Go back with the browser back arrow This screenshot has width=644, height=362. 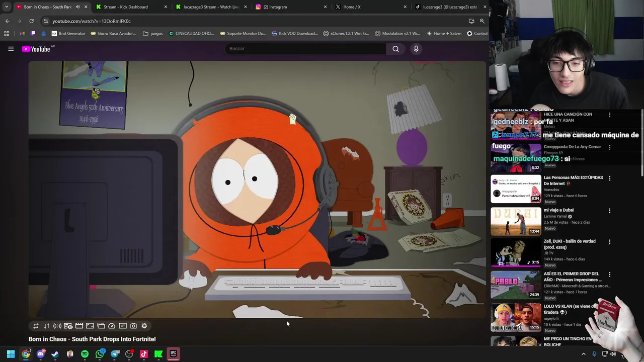[7, 21]
